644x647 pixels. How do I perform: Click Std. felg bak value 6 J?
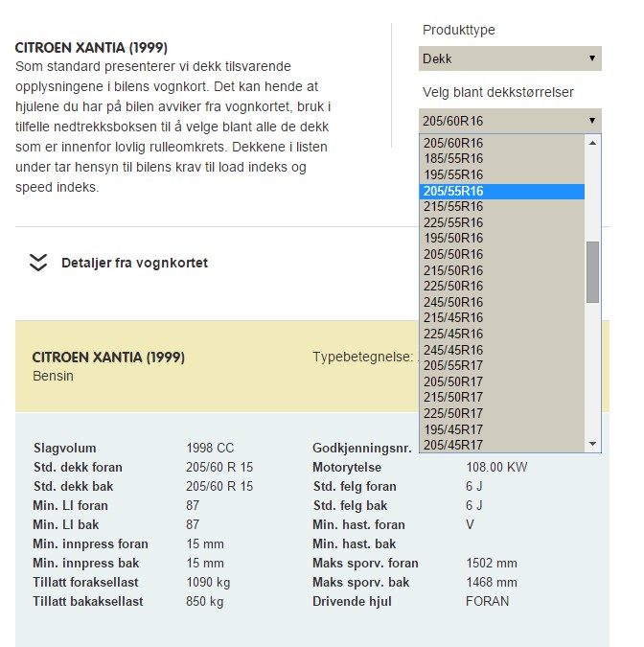tap(474, 505)
